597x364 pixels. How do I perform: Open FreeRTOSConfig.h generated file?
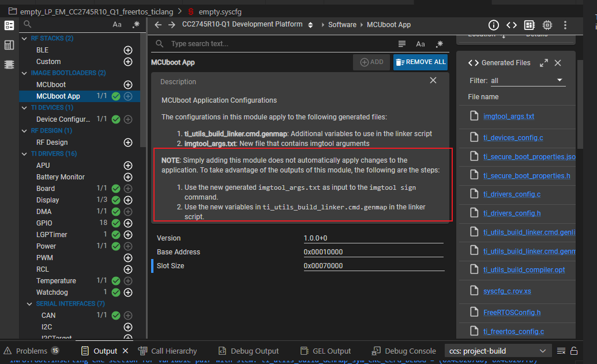tap(512, 313)
